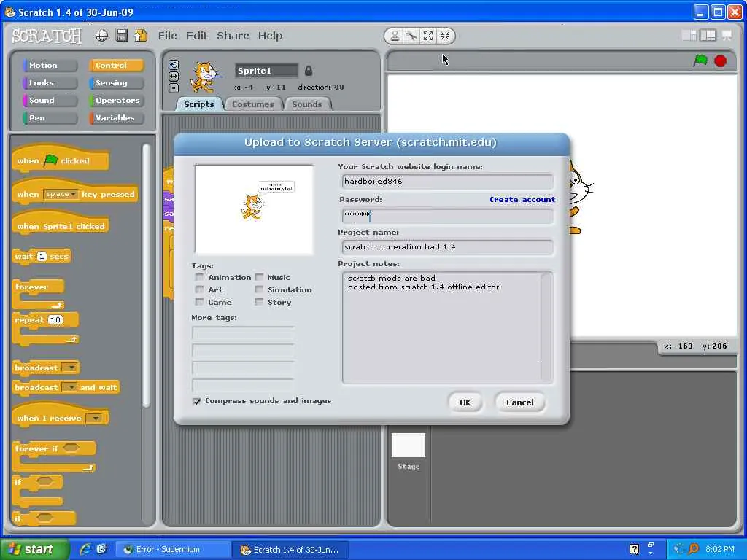The height and width of the screenshot is (560, 747).
Task: Click the globe language icon
Action: (101, 36)
